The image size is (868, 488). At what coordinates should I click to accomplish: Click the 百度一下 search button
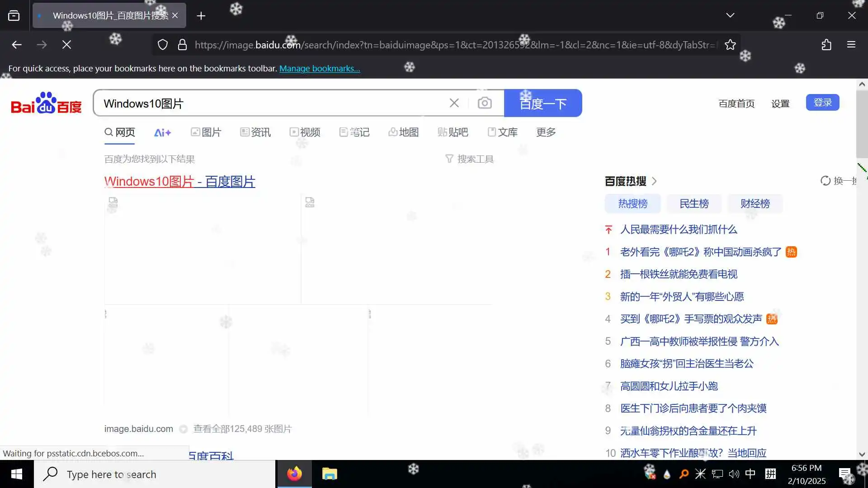[x=543, y=103]
